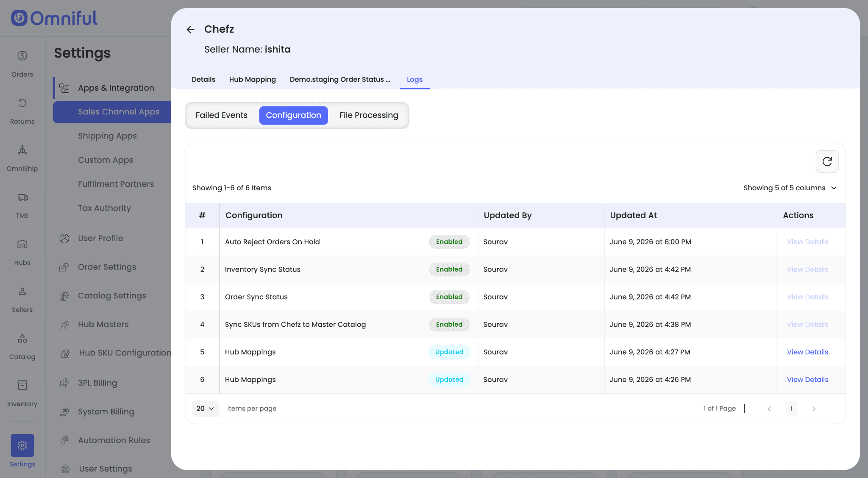Switch to the Hub Mapping tab
Image resolution: width=868 pixels, height=478 pixels.
click(x=253, y=79)
